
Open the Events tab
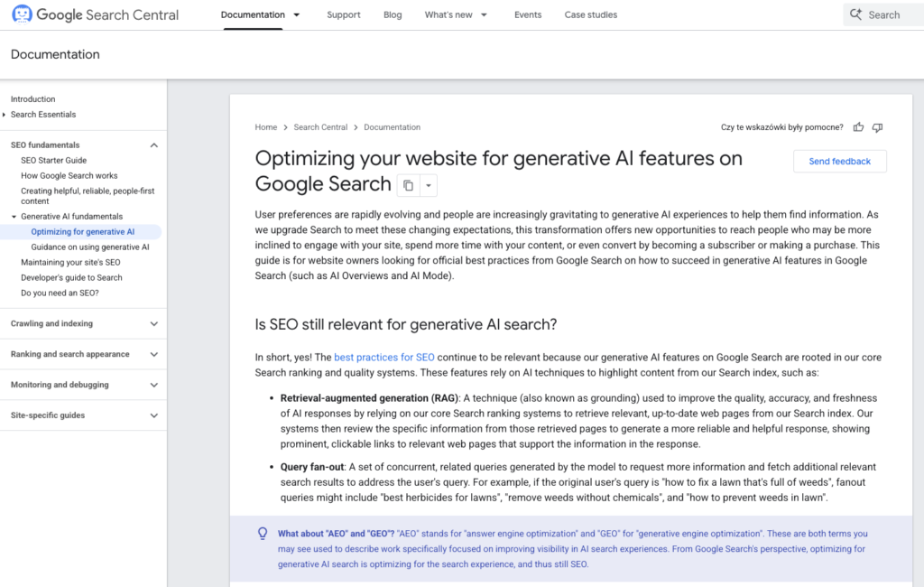pyautogui.click(x=527, y=14)
